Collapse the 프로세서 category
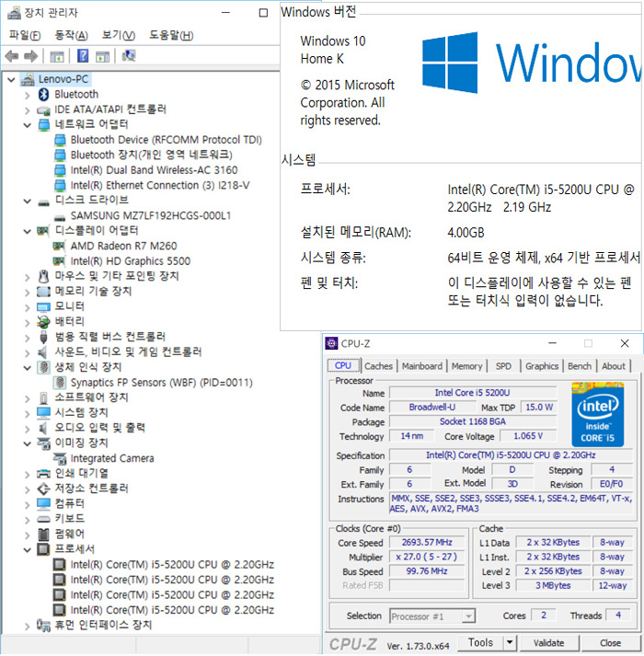The image size is (644, 656). [x=28, y=550]
